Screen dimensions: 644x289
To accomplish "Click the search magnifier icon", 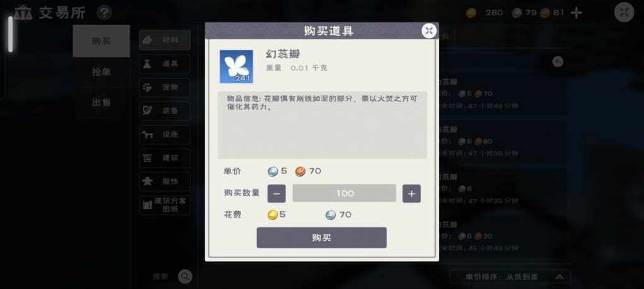I will point(185,276).
